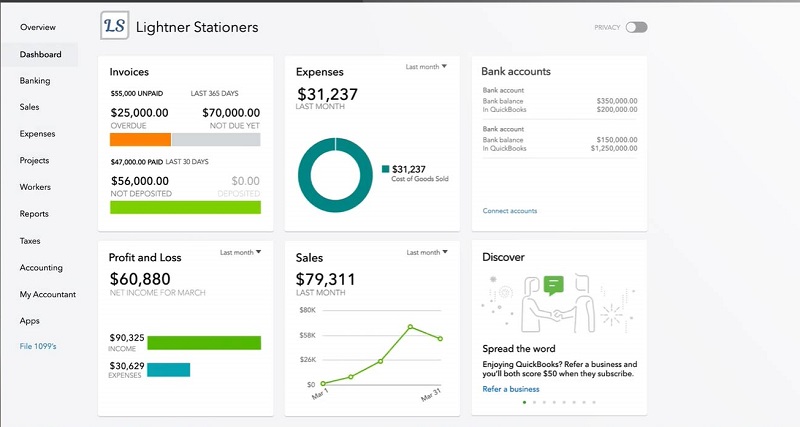Click the green Income bar

204,343
